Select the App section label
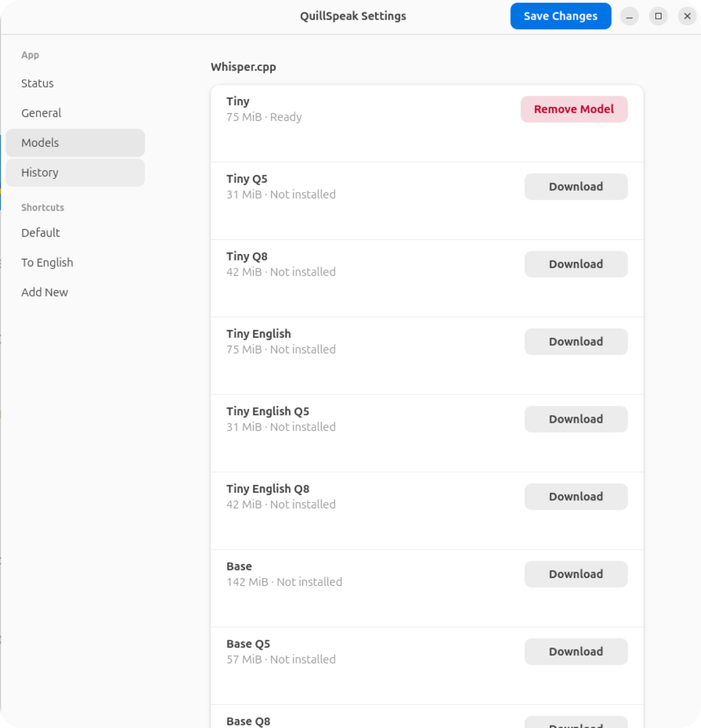 tap(30, 55)
